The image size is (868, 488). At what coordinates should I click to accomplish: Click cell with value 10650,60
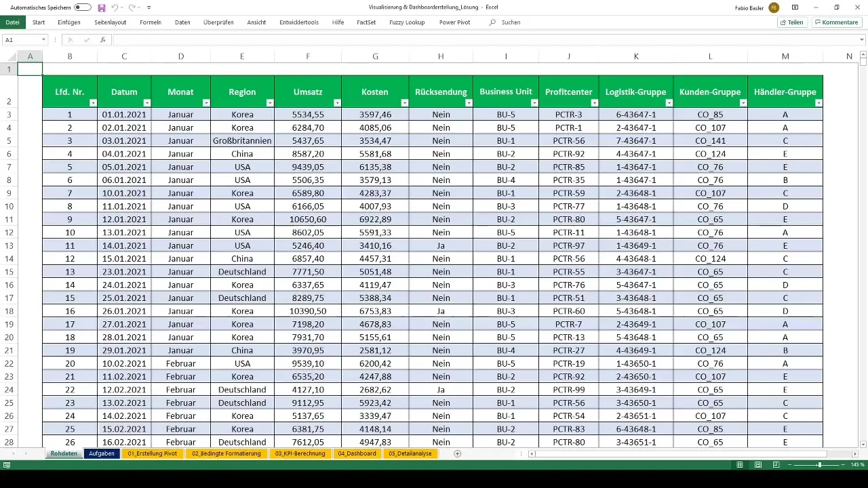coord(308,220)
